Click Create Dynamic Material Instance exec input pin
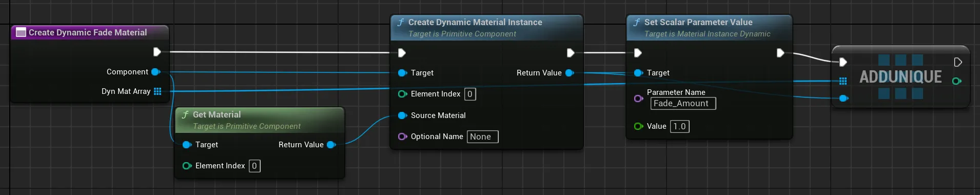 click(402, 53)
